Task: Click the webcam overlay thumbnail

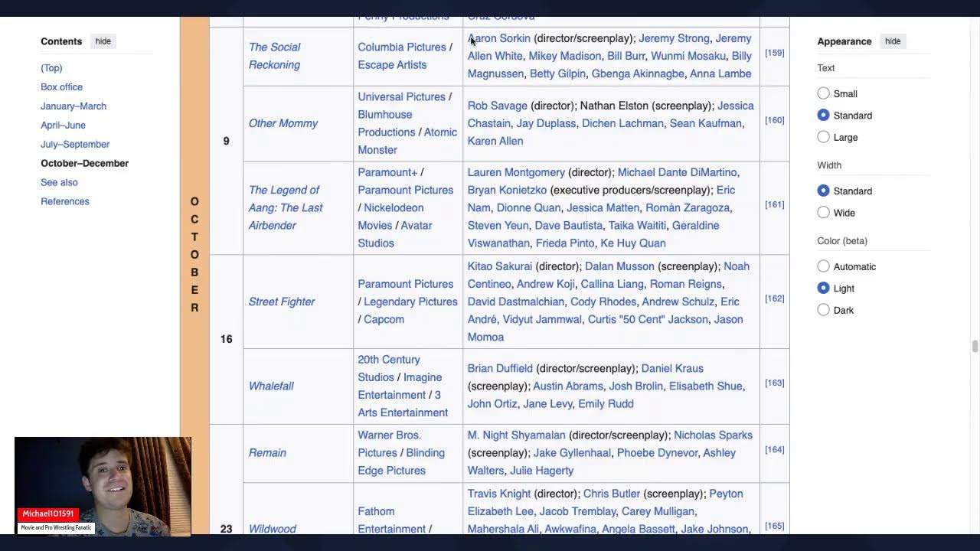Action: tap(103, 486)
